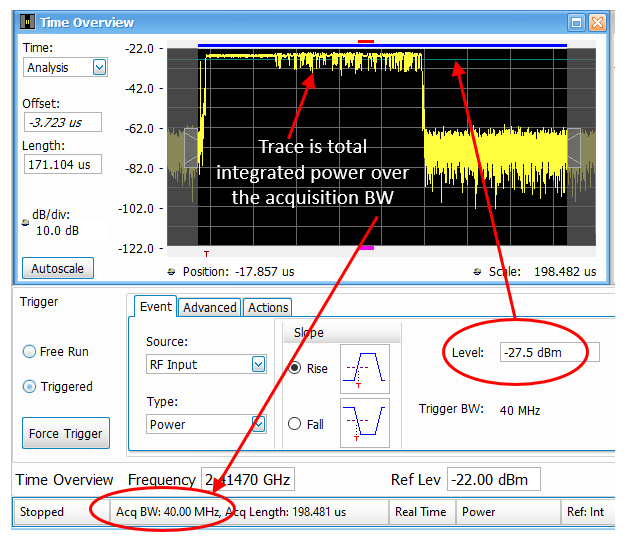
Task: Switch to the Actions tab
Action: coord(268,308)
